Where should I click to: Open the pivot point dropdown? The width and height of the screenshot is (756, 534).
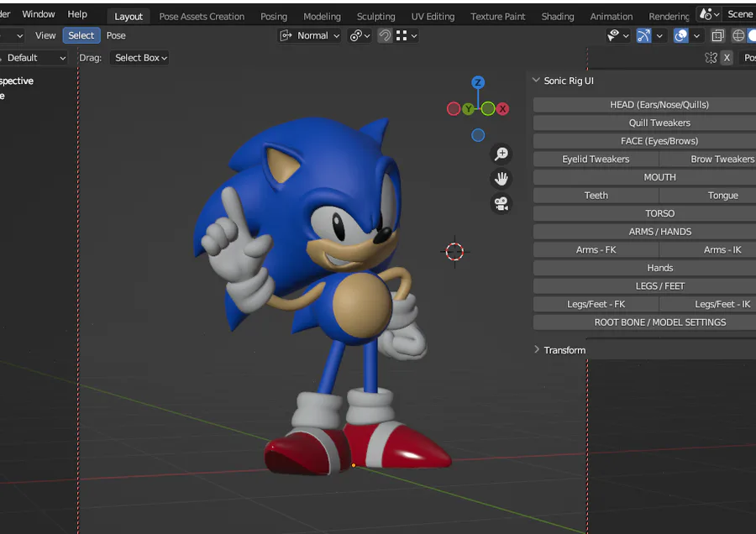point(360,35)
